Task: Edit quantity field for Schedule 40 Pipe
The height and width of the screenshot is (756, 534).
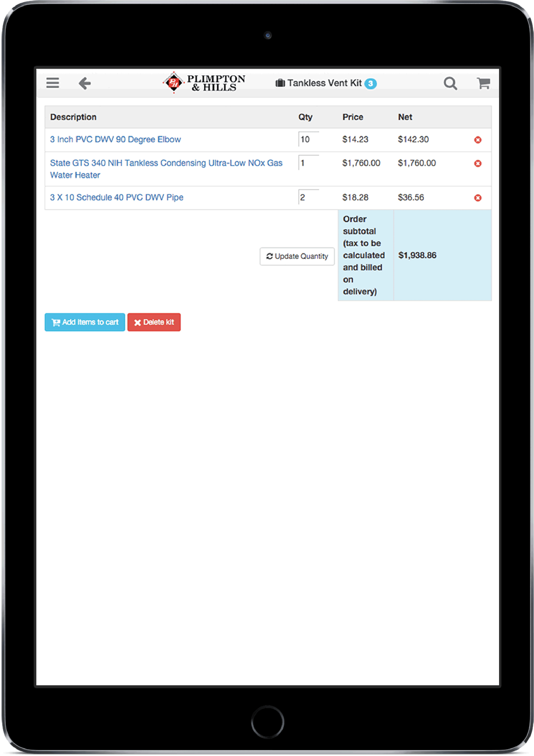Action: (308, 197)
